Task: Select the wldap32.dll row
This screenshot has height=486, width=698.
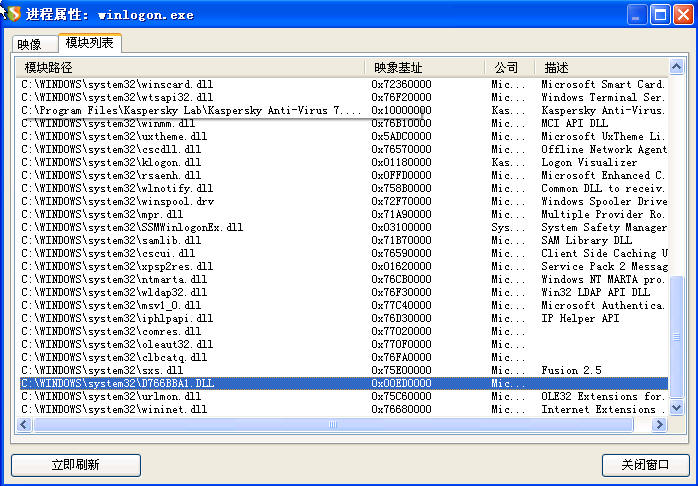Action: coord(344,292)
